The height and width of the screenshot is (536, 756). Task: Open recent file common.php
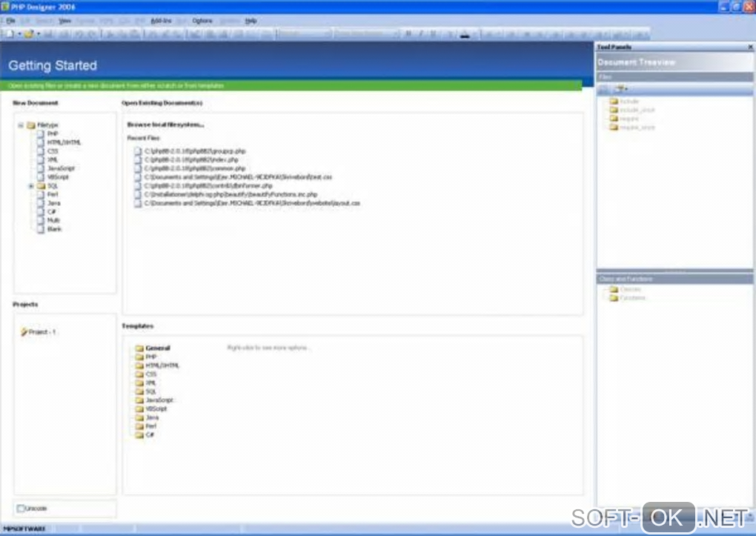tap(195, 168)
